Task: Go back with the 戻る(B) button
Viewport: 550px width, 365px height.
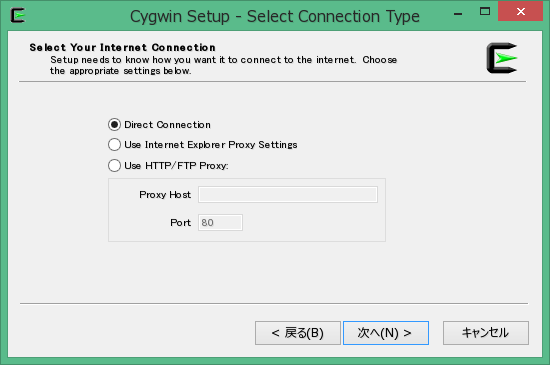Action: (x=298, y=333)
